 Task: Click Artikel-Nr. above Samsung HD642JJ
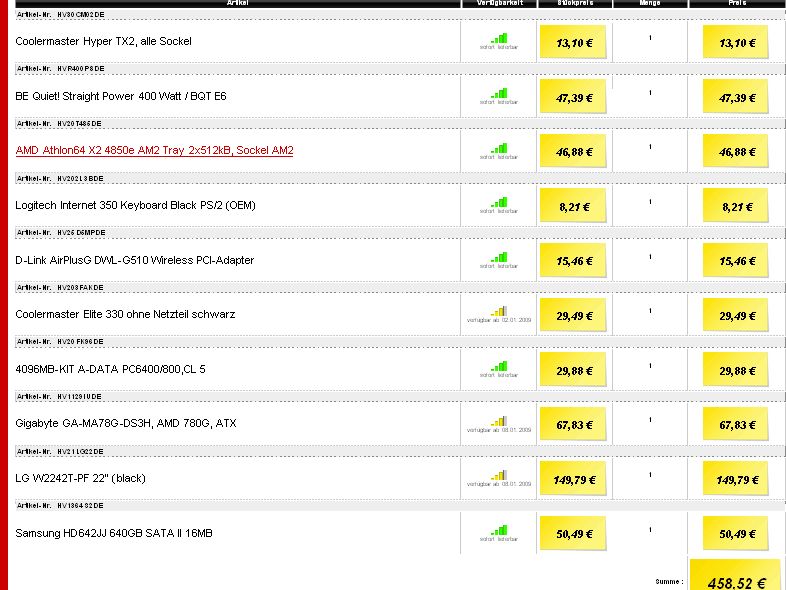coord(60,506)
